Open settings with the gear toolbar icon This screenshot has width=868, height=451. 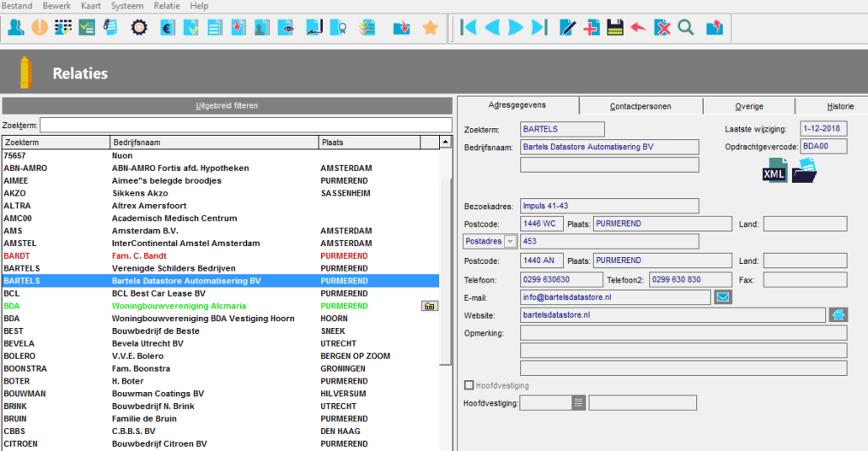139,27
